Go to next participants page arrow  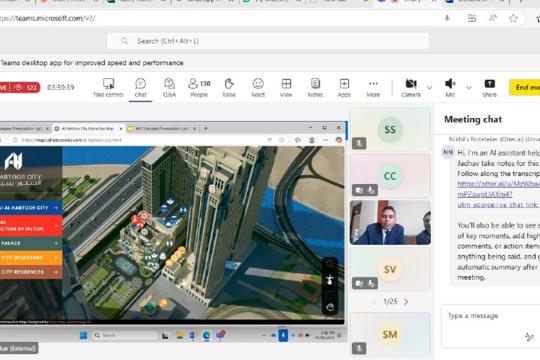click(x=406, y=302)
